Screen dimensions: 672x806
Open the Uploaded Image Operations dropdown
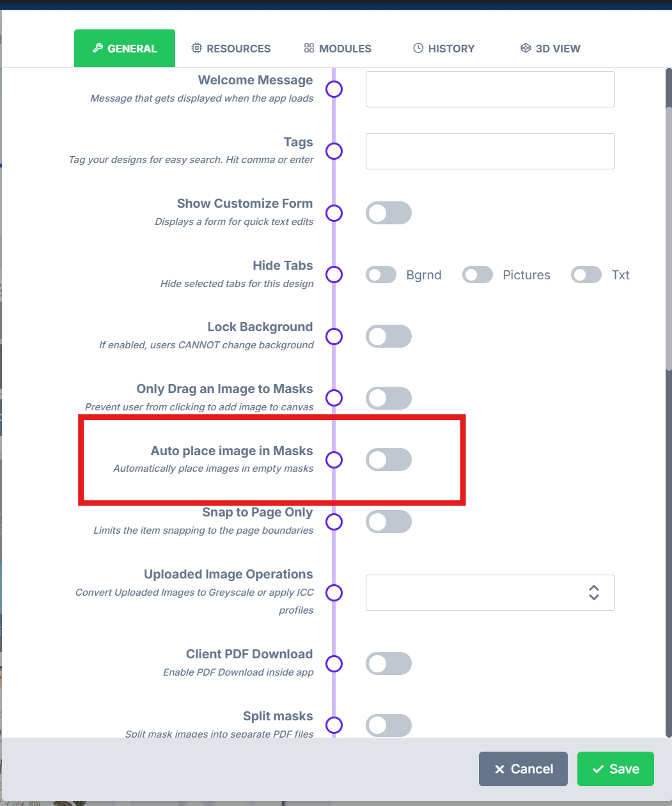(x=490, y=593)
